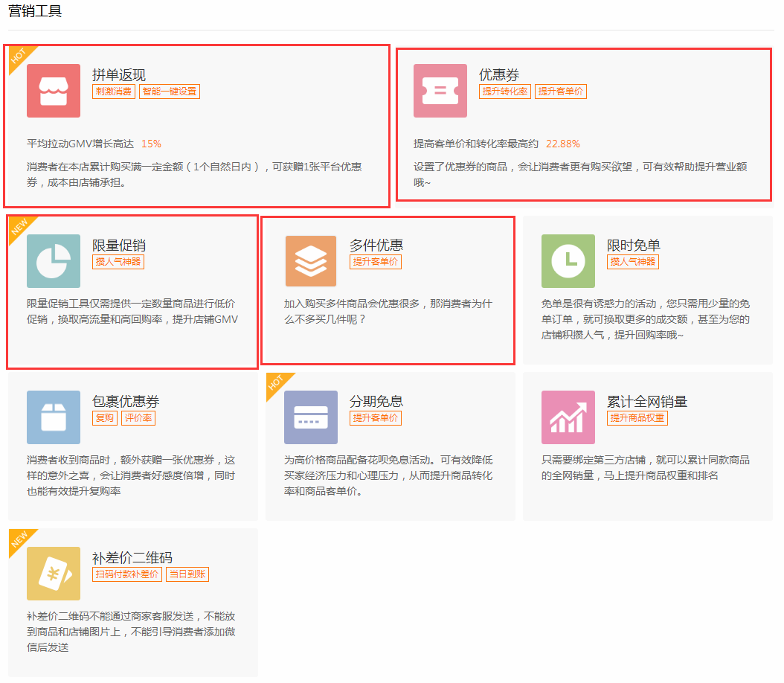Screen dimensions: 784x683
Task: Click the HOT ribbon on 分期免息 card
Action: 277,382
